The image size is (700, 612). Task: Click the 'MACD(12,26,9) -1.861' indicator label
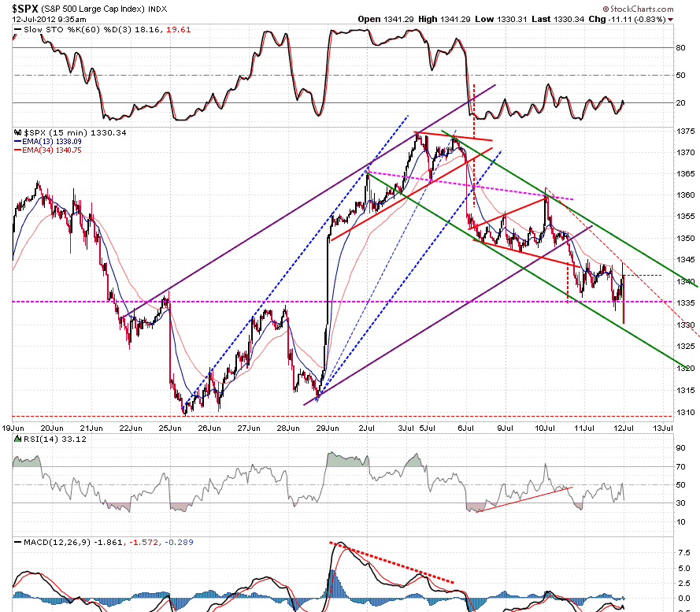(x=73, y=543)
